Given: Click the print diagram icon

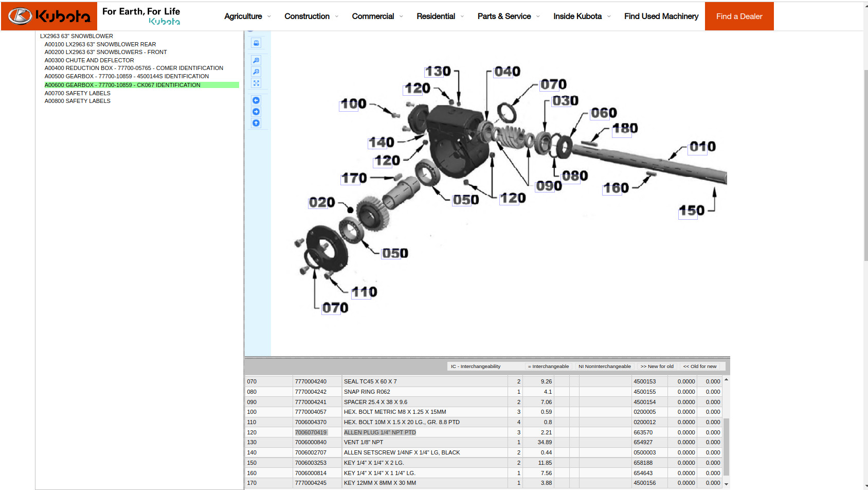Looking at the screenshot, I should [x=256, y=43].
